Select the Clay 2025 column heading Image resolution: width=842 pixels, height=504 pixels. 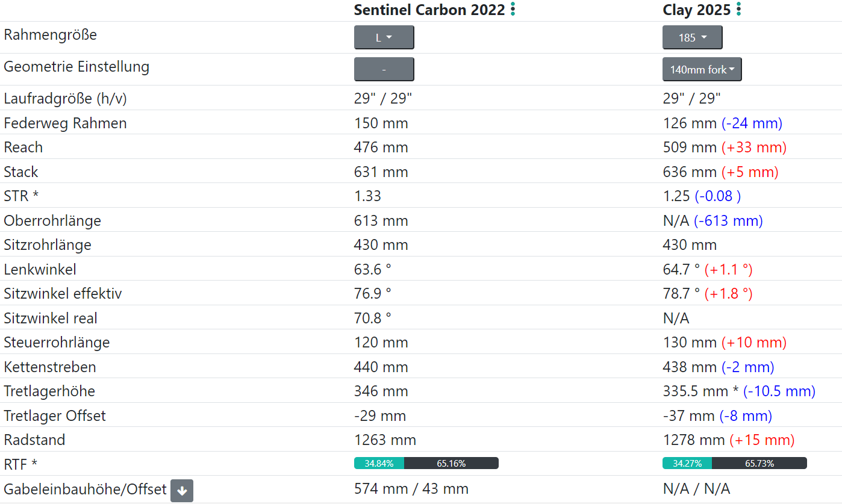click(x=696, y=10)
